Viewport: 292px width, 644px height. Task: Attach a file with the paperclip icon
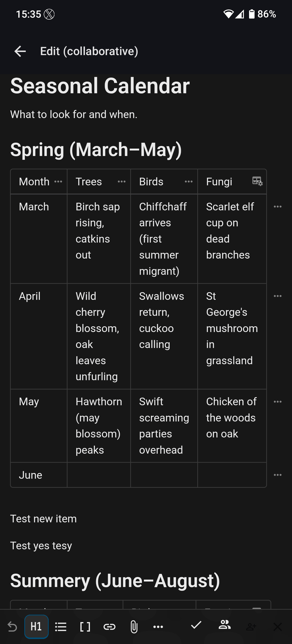[x=134, y=627]
